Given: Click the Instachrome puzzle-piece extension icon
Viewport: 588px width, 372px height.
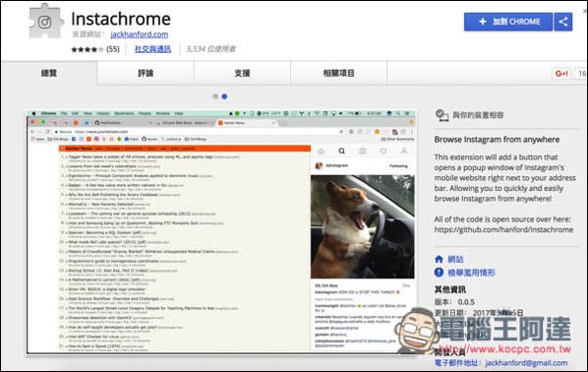Looking at the screenshot, I should tap(44, 22).
